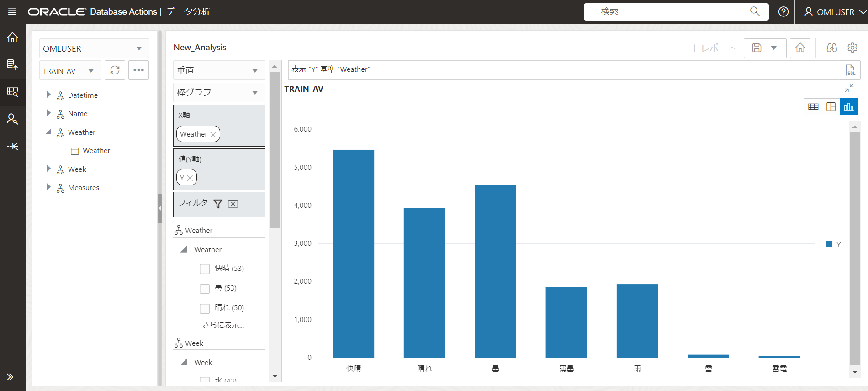Remove Y from value axis
Image resolution: width=868 pixels, height=391 pixels.
(190, 178)
